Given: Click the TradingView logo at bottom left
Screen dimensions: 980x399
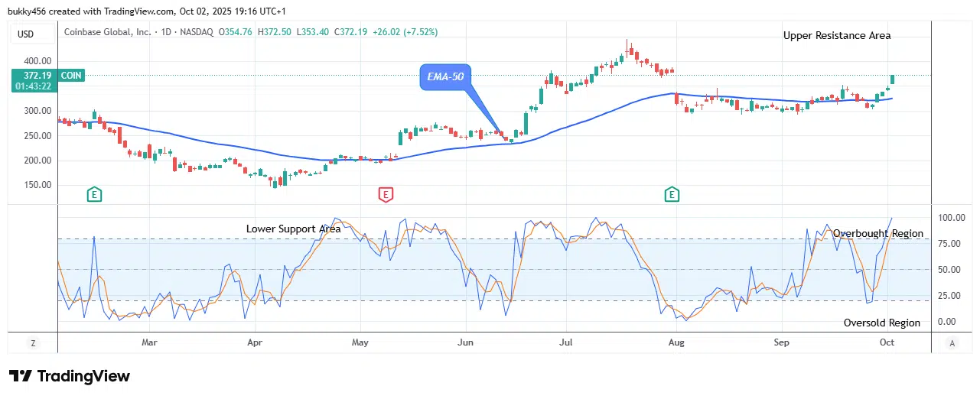Looking at the screenshot, I should 70,376.
